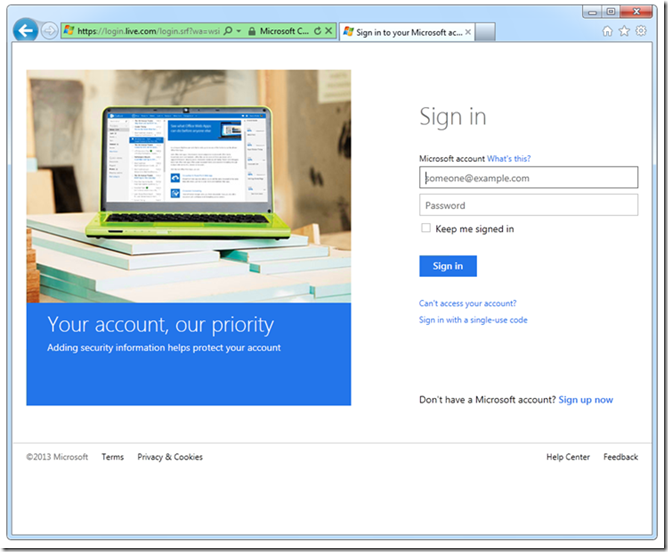Image resolution: width=668 pixels, height=552 pixels.
Task: Click 'Your account, our priority' banner text
Action: coord(161,325)
